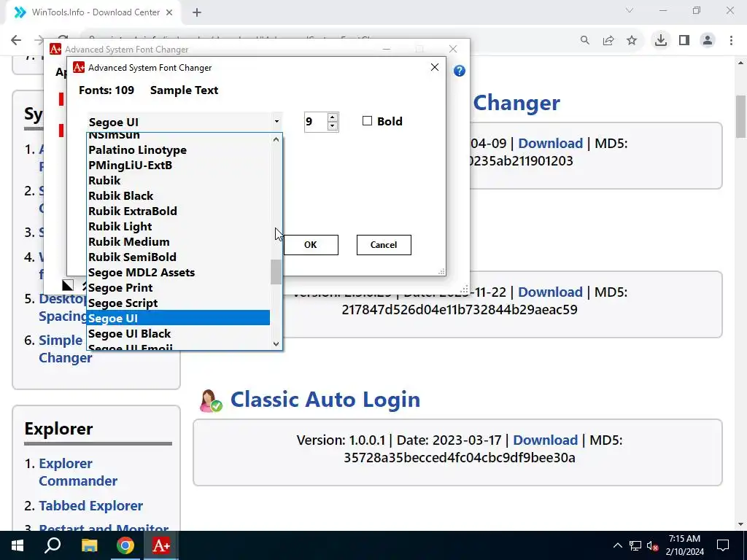
Task: Click the network tray icon
Action: pyautogui.click(x=635, y=545)
